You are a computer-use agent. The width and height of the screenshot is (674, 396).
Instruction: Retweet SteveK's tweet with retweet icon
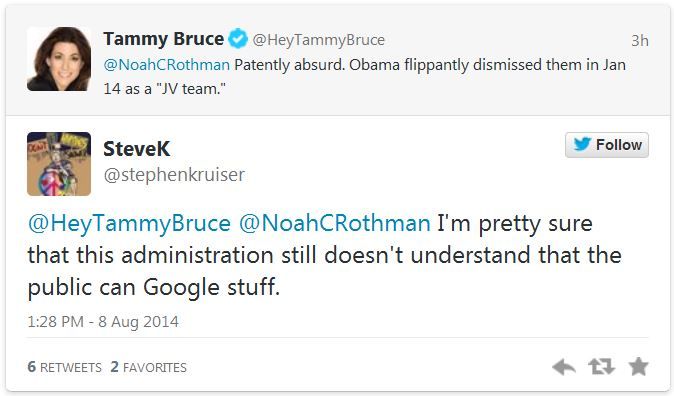pyautogui.click(x=601, y=367)
